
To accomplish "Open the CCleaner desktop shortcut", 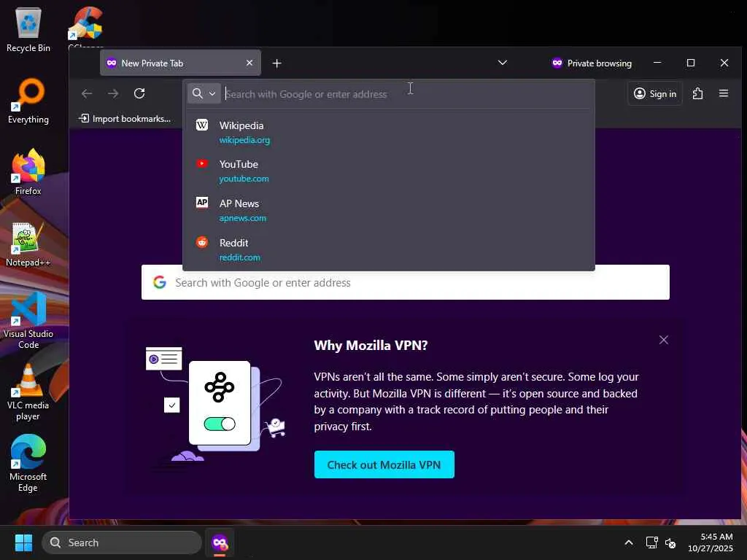I will click(x=86, y=26).
